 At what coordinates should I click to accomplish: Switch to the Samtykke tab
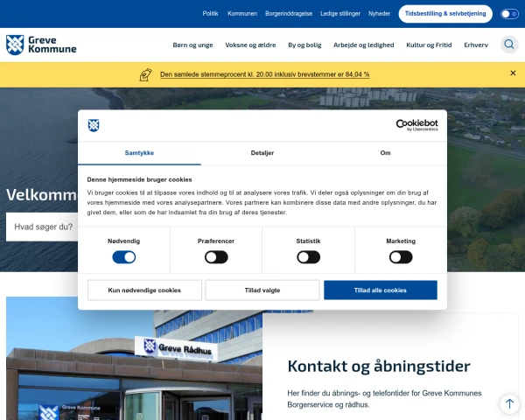(139, 153)
